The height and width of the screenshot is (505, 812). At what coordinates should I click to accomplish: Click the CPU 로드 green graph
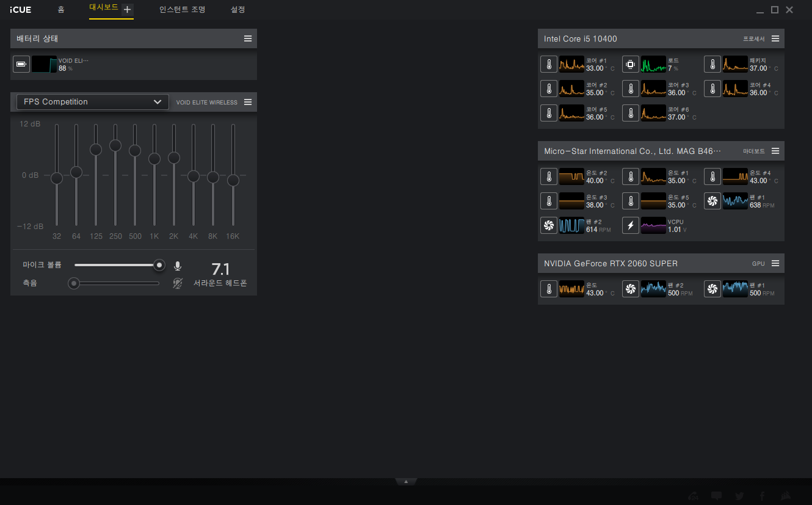653,64
